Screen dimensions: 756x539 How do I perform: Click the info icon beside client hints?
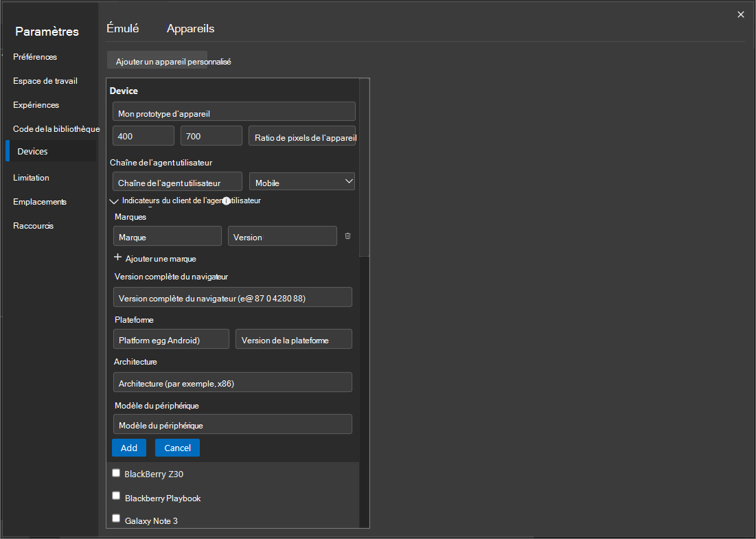point(226,200)
